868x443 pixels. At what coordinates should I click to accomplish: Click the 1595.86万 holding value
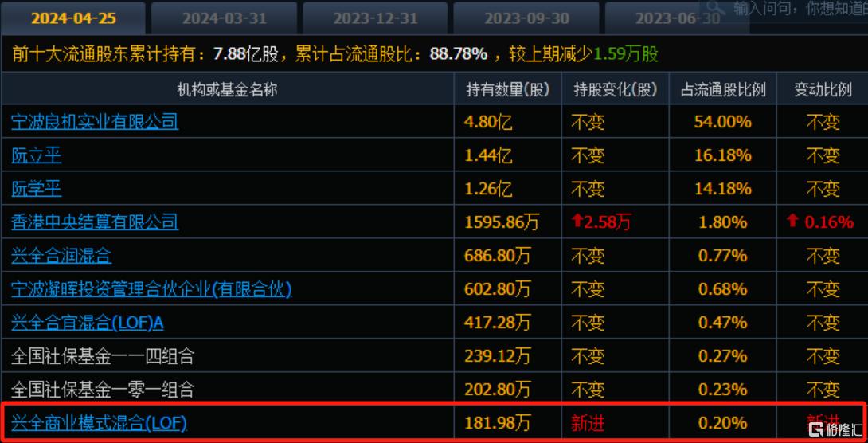pos(502,222)
